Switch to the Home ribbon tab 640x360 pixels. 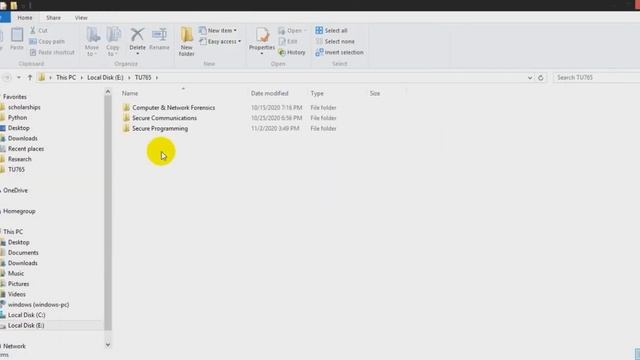point(25,18)
